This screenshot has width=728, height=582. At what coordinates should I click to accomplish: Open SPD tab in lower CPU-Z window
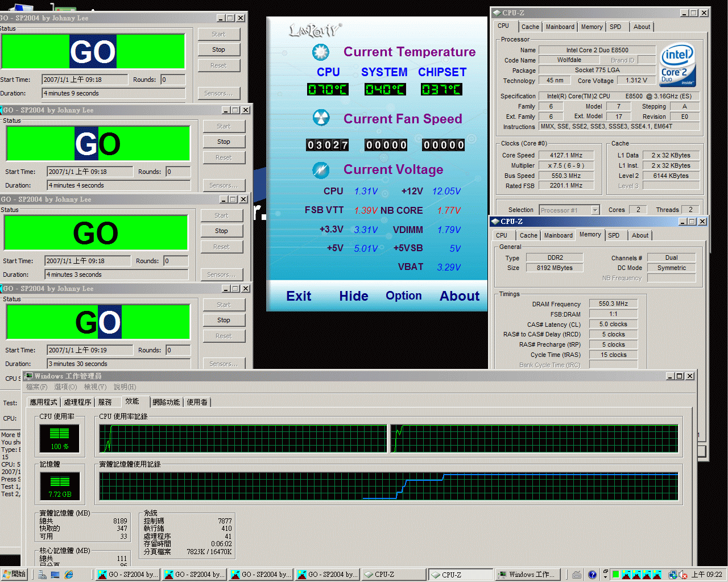(614, 235)
